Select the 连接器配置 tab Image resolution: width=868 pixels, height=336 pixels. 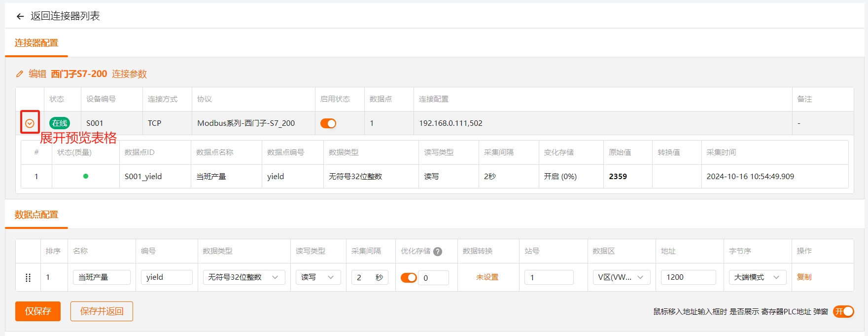(x=36, y=43)
